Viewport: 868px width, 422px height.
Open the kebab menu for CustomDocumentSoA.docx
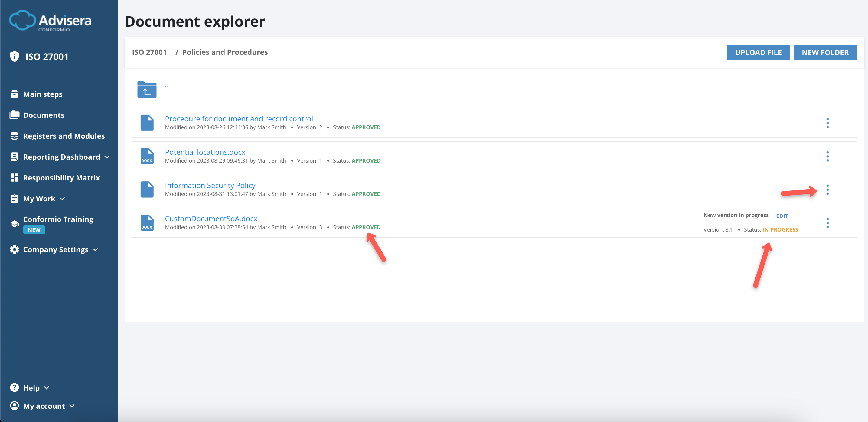(828, 223)
